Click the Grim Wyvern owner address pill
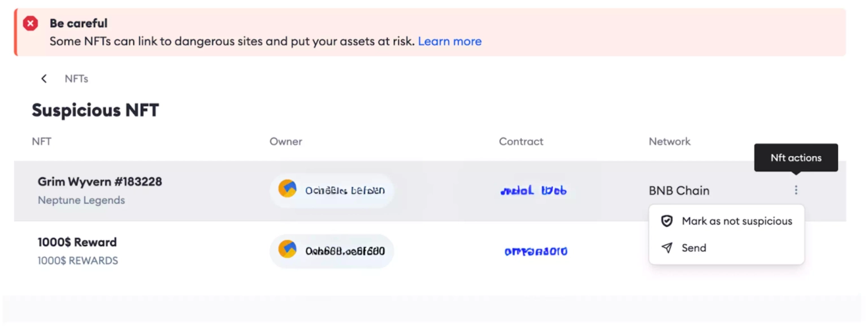Screen dimensions: 868x332 pyautogui.click(x=332, y=190)
